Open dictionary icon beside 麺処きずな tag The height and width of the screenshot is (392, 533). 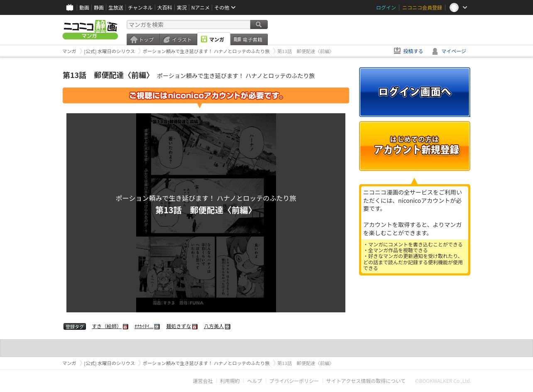pos(195,326)
